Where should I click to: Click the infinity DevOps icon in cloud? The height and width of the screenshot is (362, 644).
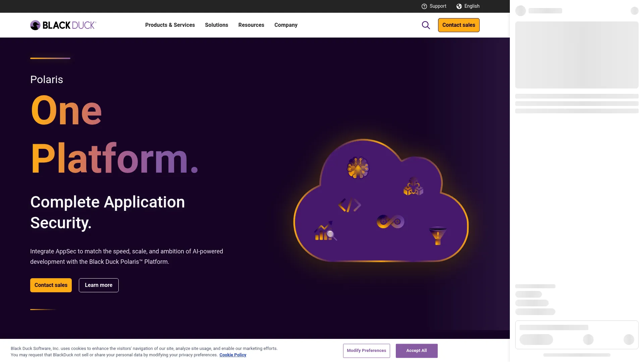pos(390,222)
